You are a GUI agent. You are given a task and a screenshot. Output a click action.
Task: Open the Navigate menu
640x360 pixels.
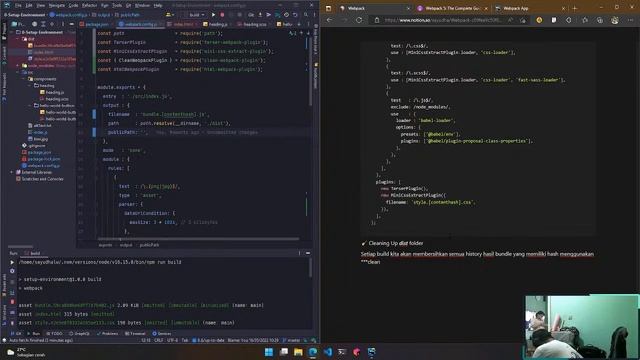click(x=57, y=5)
